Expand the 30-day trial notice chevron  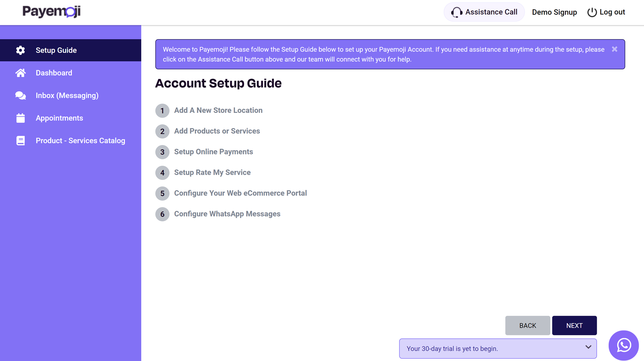[588, 347]
